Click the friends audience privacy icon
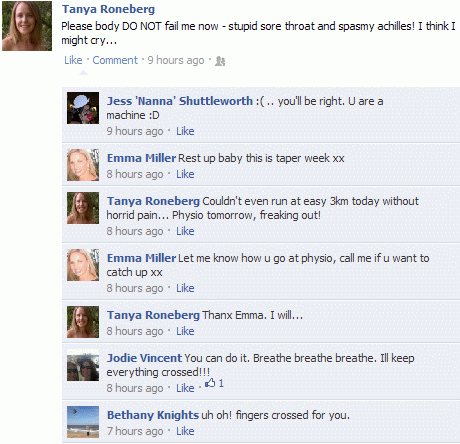 pos(220,61)
